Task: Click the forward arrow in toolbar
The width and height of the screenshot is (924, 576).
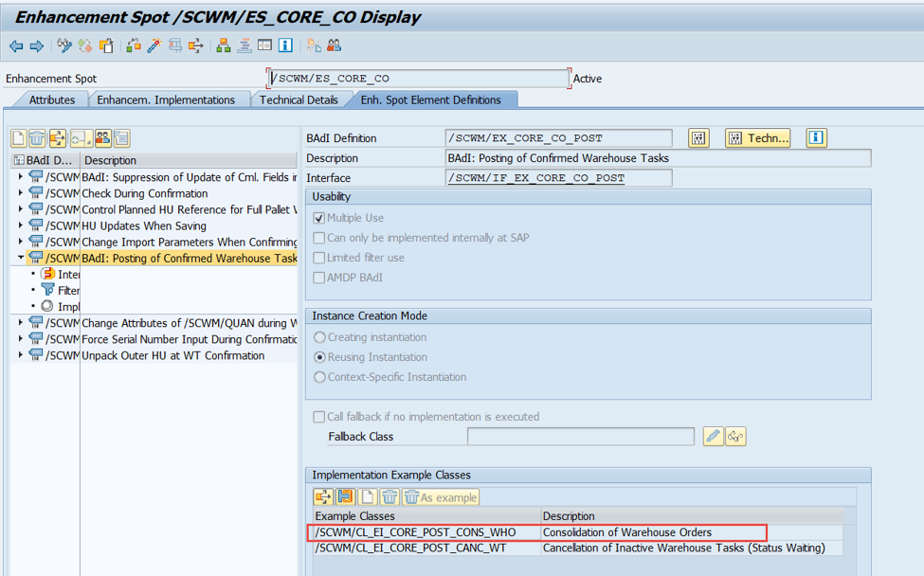Action: [x=37, y=45]
